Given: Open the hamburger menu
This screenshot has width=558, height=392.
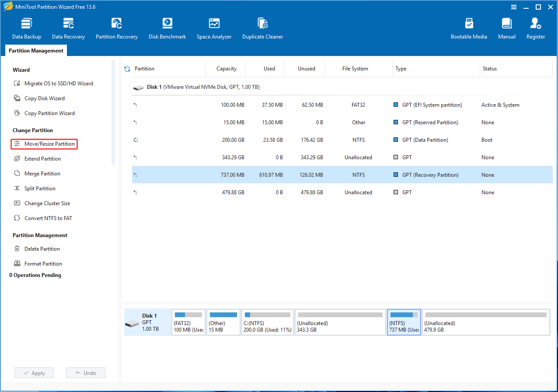Looking at the screenshot, I should coord(513,7).
